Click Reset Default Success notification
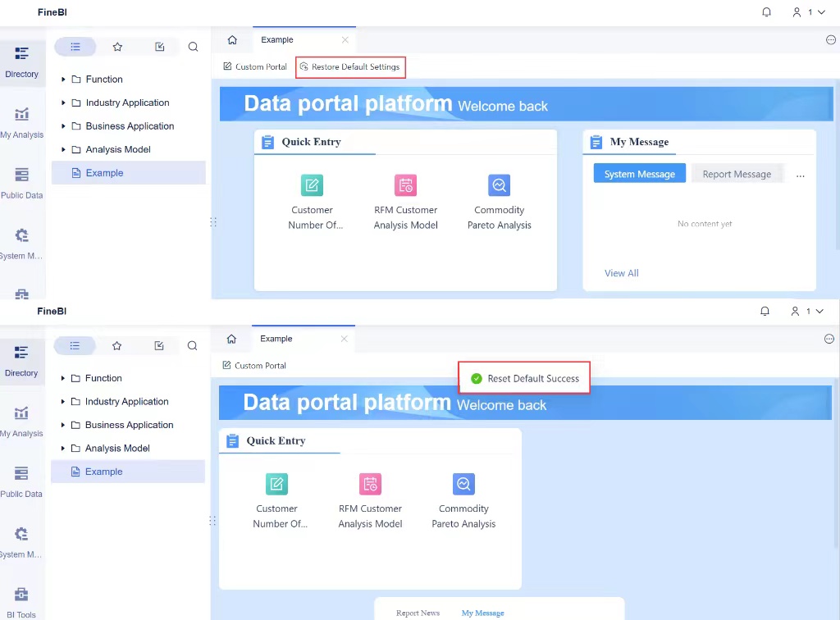The width and height of the screenshot is (840, 620). pyautogui.click(x=524, y=378)
